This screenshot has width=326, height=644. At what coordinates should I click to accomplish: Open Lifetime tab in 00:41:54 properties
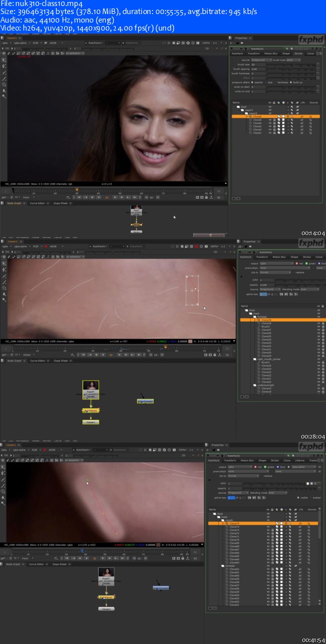click(x=300, y=461)
